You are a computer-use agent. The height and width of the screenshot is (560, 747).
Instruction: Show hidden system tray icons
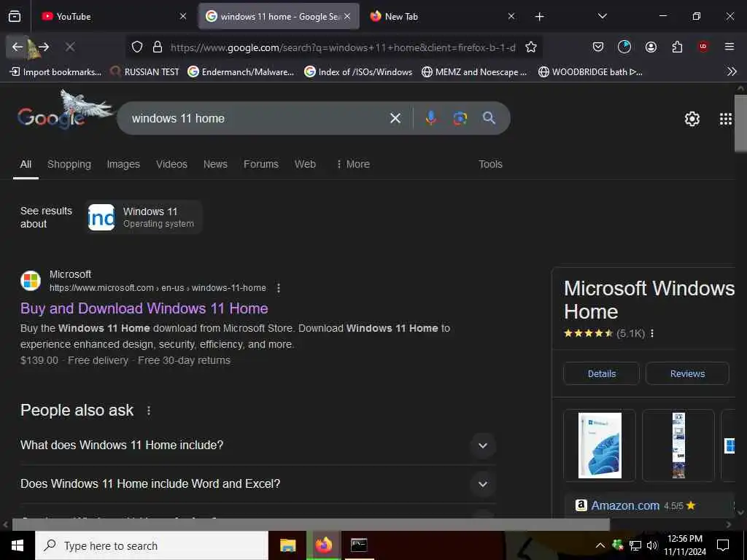pyautogui.click(x=600, y=545)
